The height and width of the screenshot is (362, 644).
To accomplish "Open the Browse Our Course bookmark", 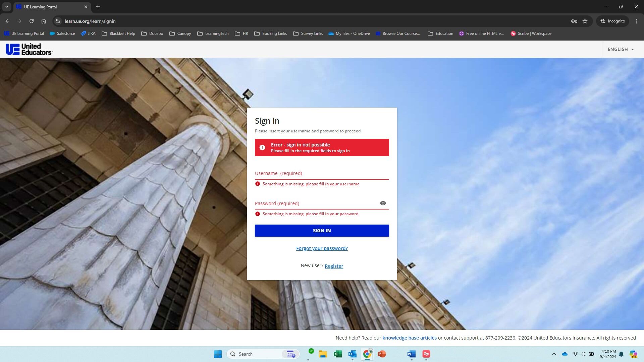I will (398, 34).
